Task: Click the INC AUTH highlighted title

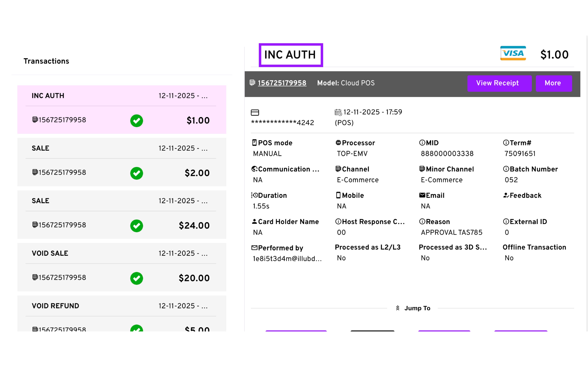Action: [x=291, y=55]
